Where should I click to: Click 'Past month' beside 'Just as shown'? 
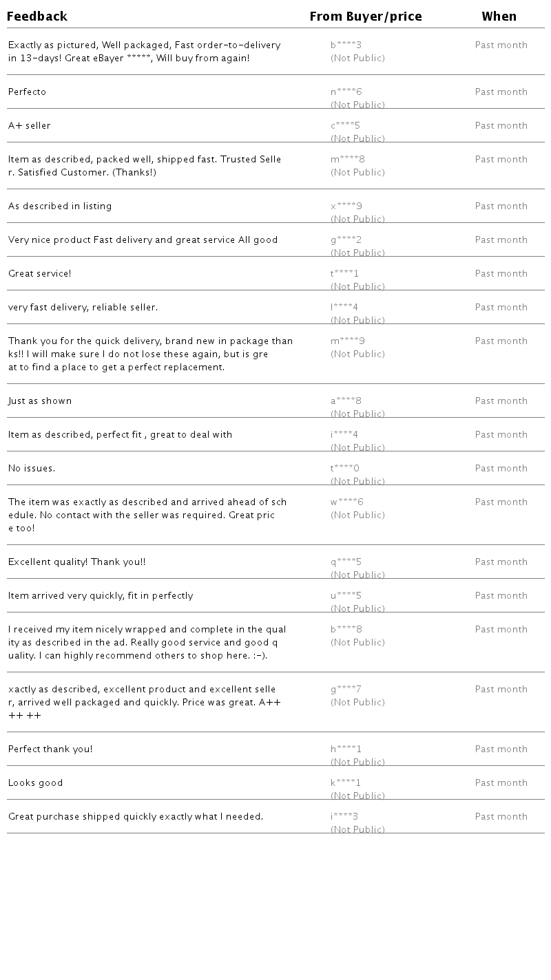tap(501, 401)
